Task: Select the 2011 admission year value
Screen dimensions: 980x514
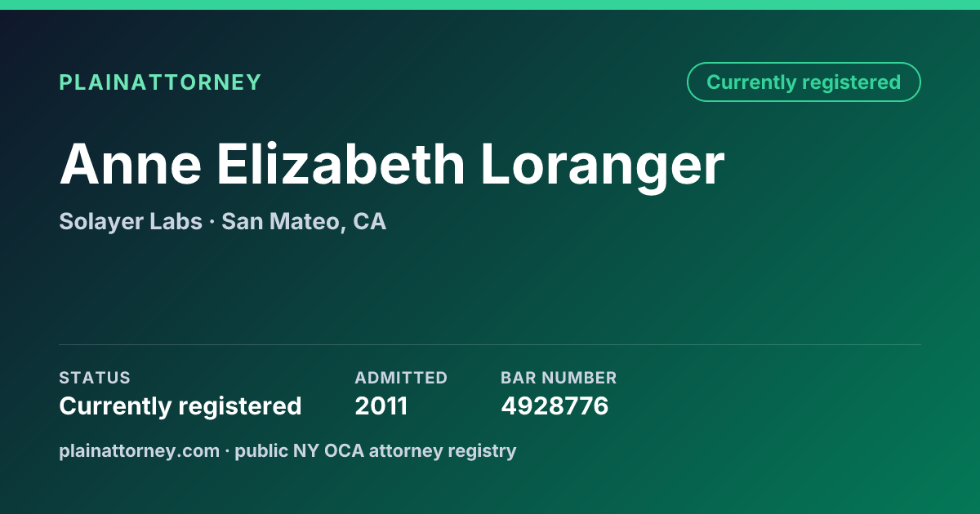Action: [381, 406]
